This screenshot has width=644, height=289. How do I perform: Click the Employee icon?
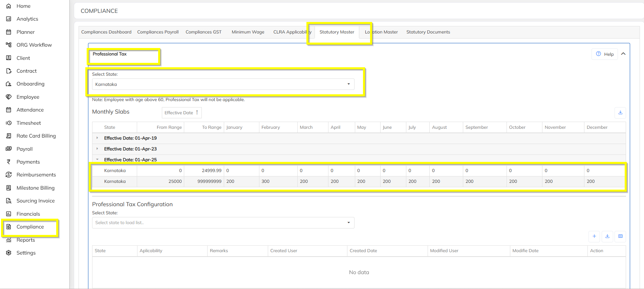pos(9,97)
